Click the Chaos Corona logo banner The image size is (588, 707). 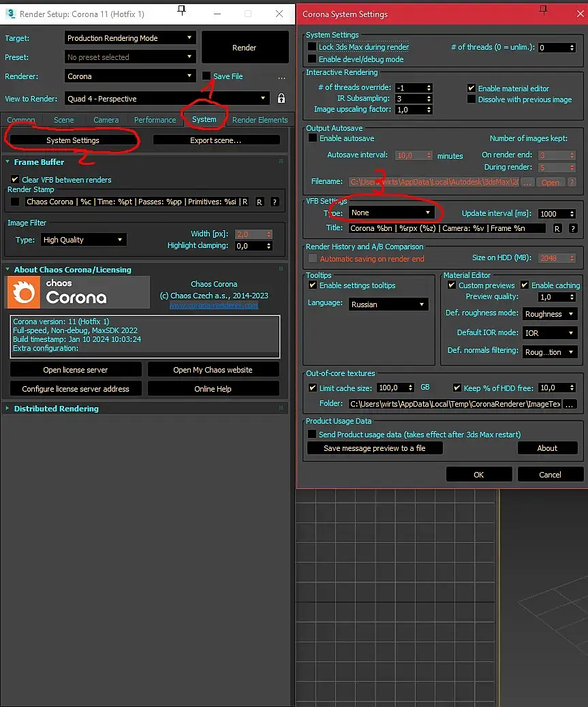click(78, 293)
